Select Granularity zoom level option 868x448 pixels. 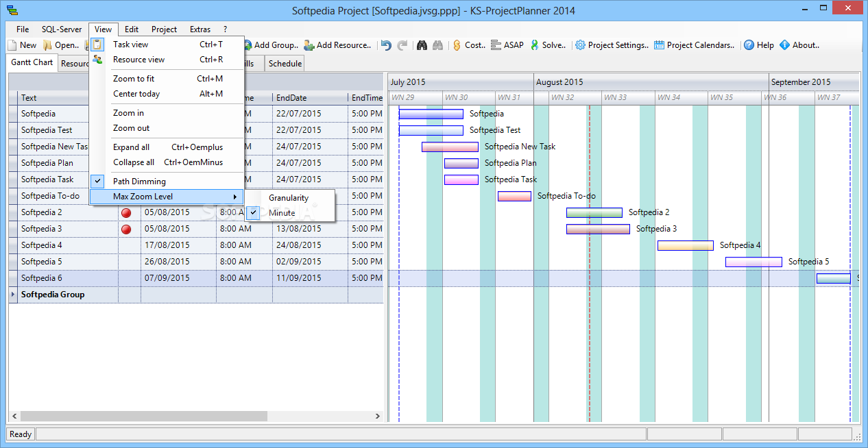(x=290, y=198)
